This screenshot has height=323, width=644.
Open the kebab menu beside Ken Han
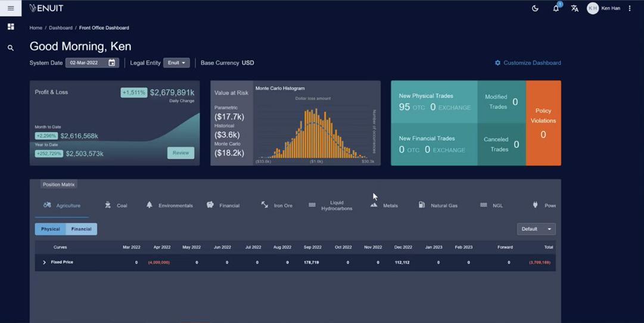630,8
